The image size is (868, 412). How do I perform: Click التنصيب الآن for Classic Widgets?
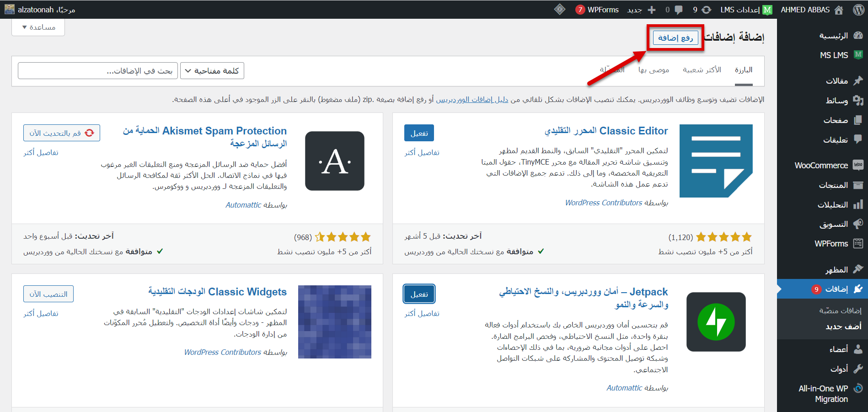(48, 294)
